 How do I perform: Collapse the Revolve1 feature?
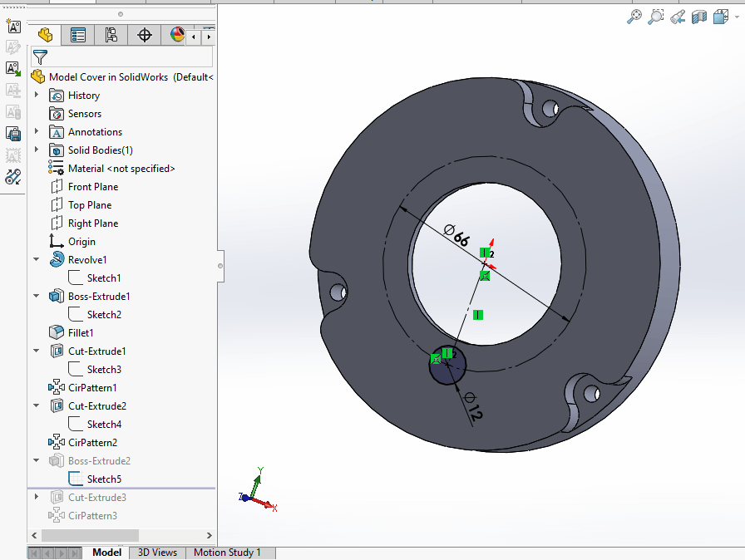(x=37, y=260)
